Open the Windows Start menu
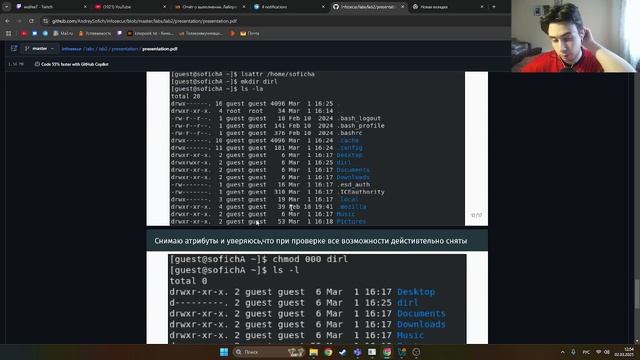This screenshot has width=640, height=360. pos(224,352)
